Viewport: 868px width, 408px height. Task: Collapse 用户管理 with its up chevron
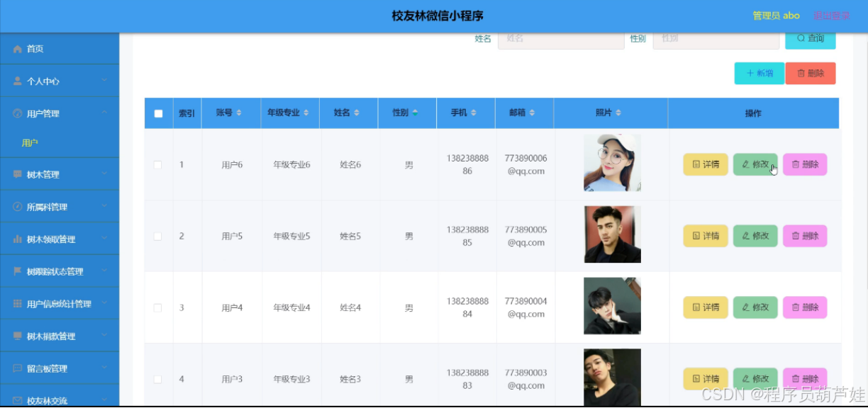[x=104, y=113]
